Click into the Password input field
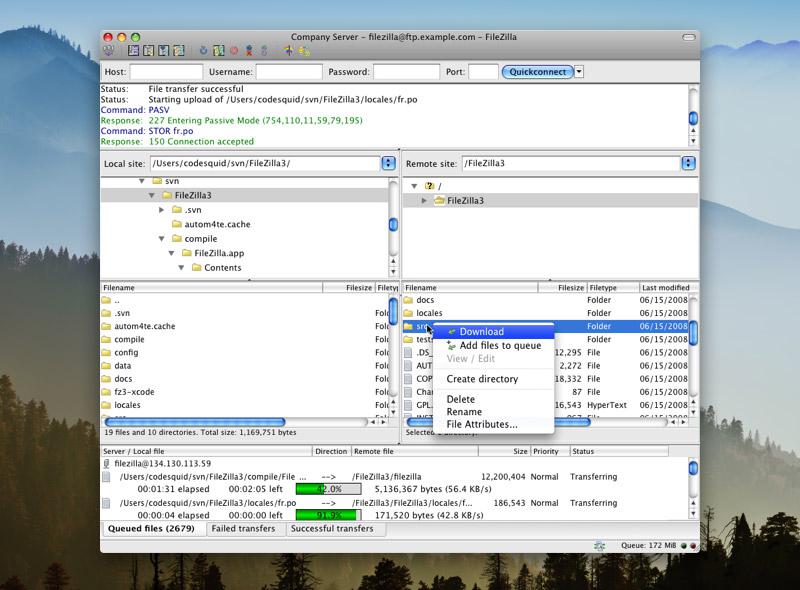The width and height of the screenshot is (800, 590). click(x=406, y=72)
